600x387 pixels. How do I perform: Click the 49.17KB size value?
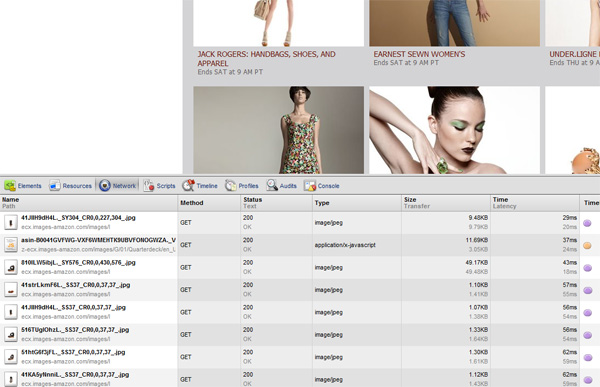tap(477, 263)
